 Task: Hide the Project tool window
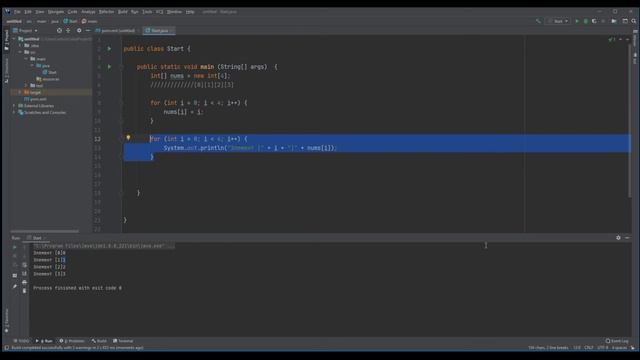(x=88, y=31)
